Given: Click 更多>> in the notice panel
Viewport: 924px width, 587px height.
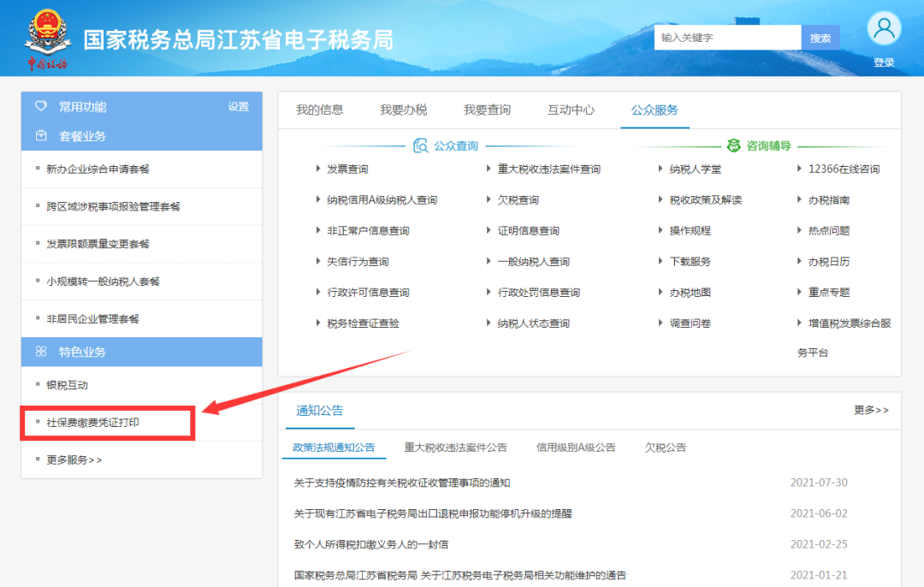Looking at the screenshot, I should (871, 410).
